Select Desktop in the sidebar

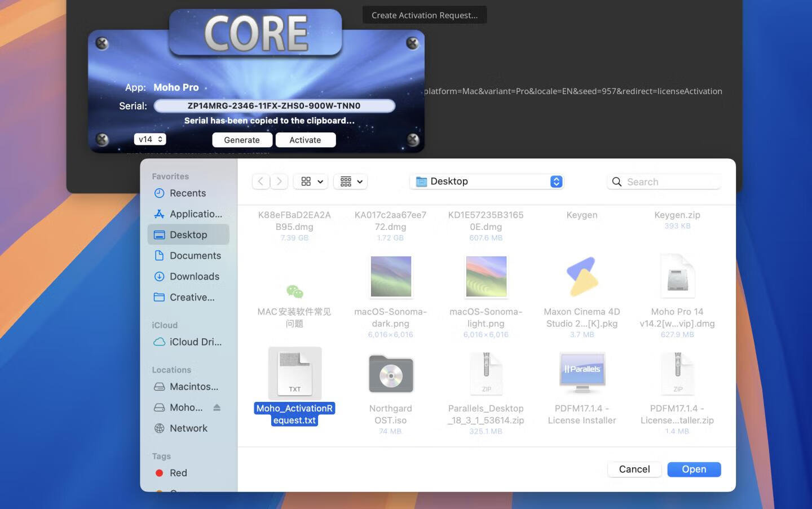pos(188,234)
